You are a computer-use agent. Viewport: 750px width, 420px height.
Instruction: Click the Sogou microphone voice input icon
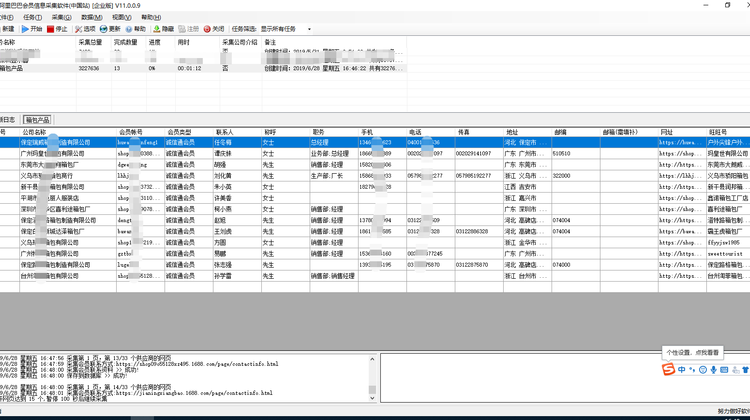click(x=713, y=370)
